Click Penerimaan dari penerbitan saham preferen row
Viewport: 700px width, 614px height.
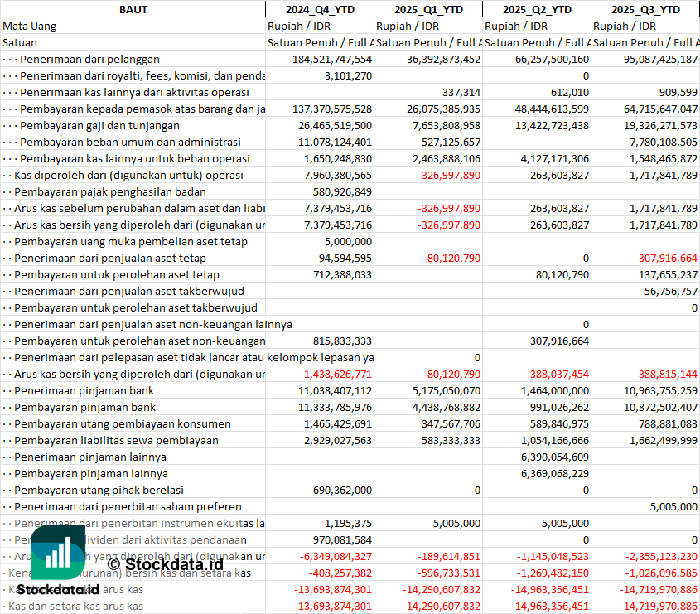coord(128,506)
